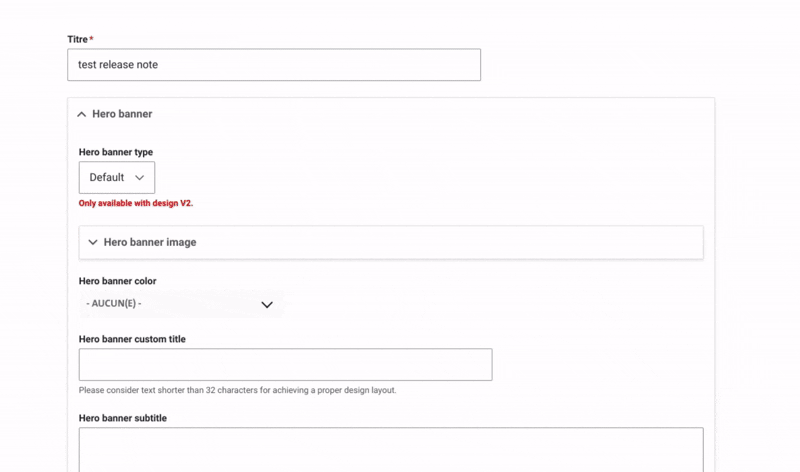Click the word Default in type selector
This screenshot has width=800, height=472.
pyautogui.click(x=107, y=178)
